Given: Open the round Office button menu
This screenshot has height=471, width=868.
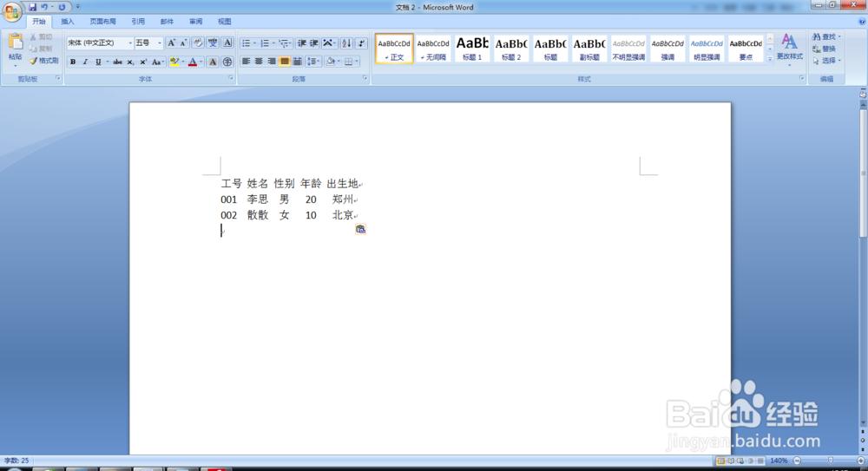Looking at the screenshot, I should click(x=11, y=11).
